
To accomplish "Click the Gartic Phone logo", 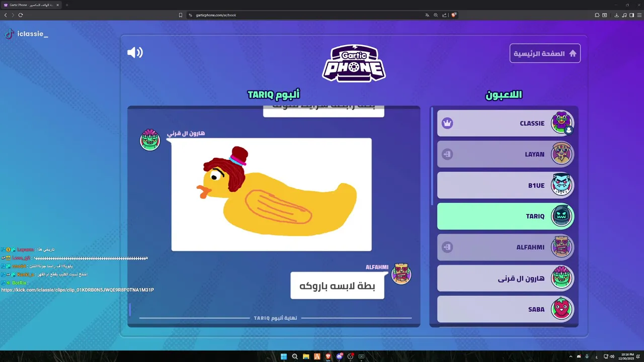I will coord(354,63).
